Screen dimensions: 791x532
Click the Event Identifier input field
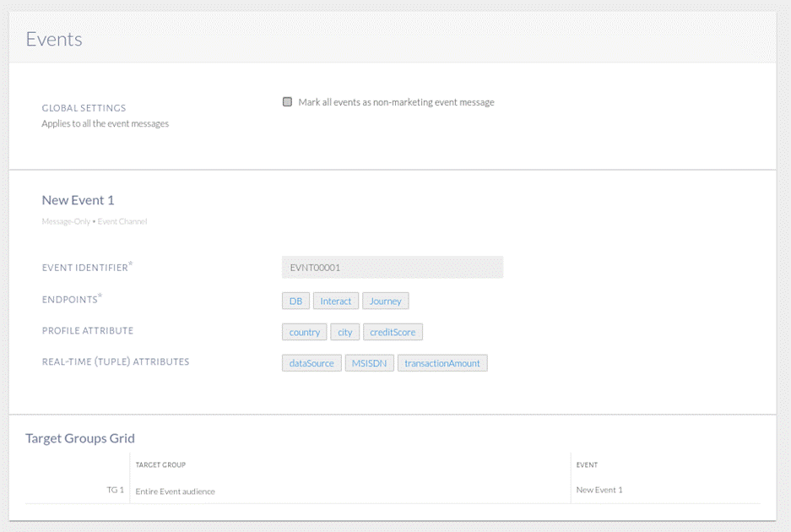(x=392, y=267)
